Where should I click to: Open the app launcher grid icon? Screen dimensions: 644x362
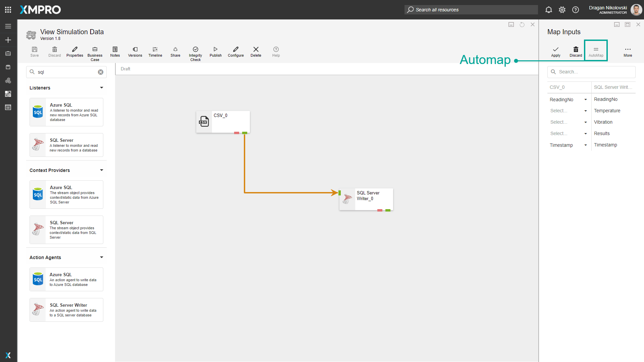click(x=8, y=10)
